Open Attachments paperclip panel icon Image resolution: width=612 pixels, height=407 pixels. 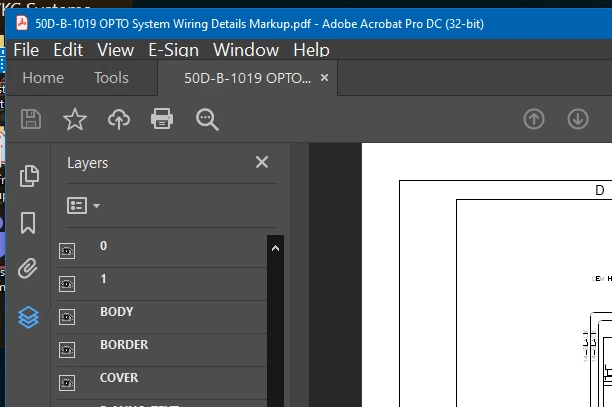point(28,268)
